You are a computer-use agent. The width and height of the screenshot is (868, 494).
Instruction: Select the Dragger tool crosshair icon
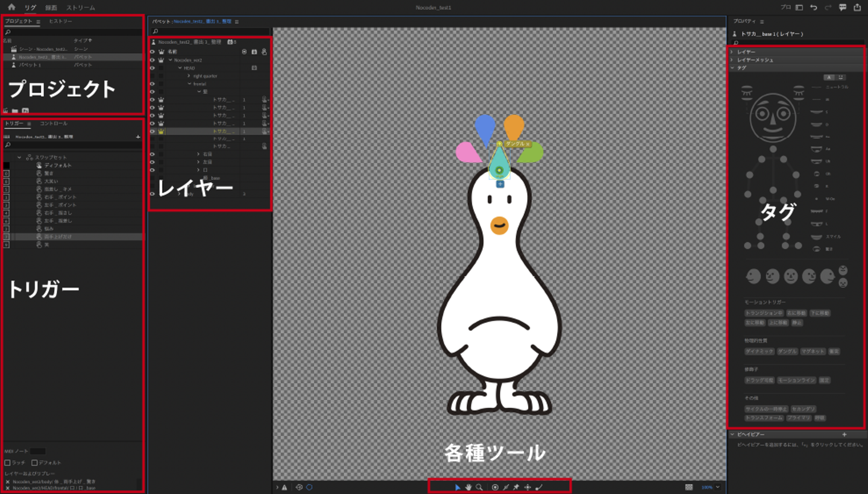(527, 487)
